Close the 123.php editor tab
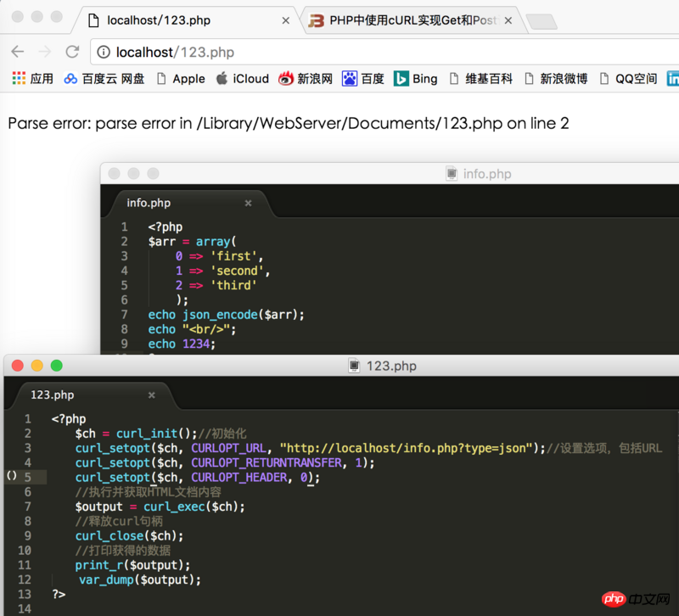 pyautogui.click(x=152, y=395)
